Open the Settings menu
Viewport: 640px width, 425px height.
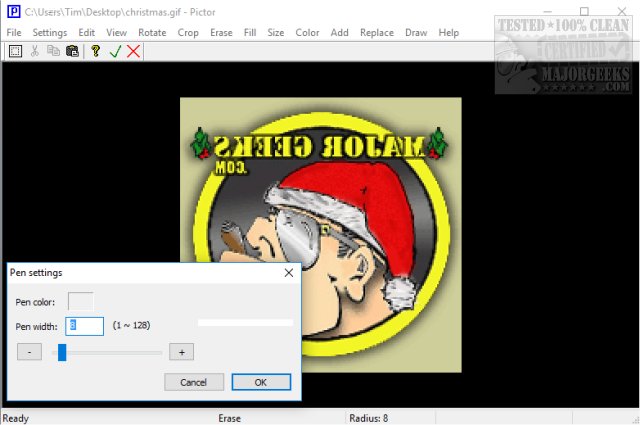coord(50,33)
